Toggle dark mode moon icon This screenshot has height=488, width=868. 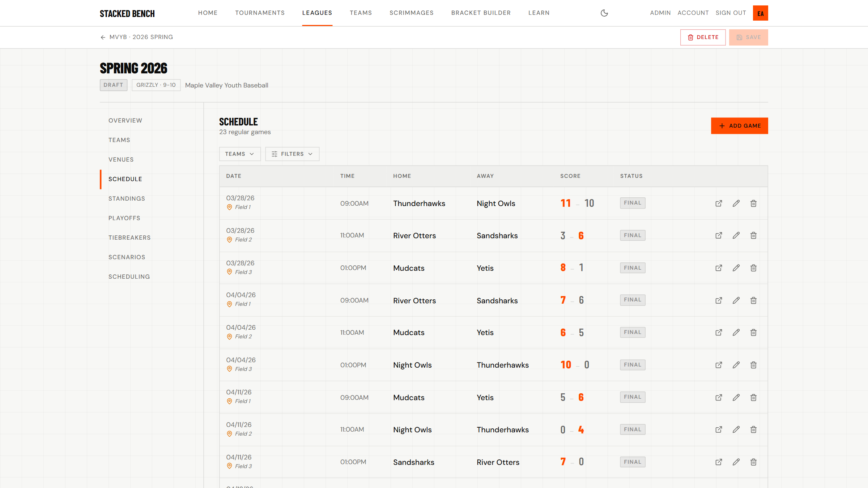click(604, 13)
